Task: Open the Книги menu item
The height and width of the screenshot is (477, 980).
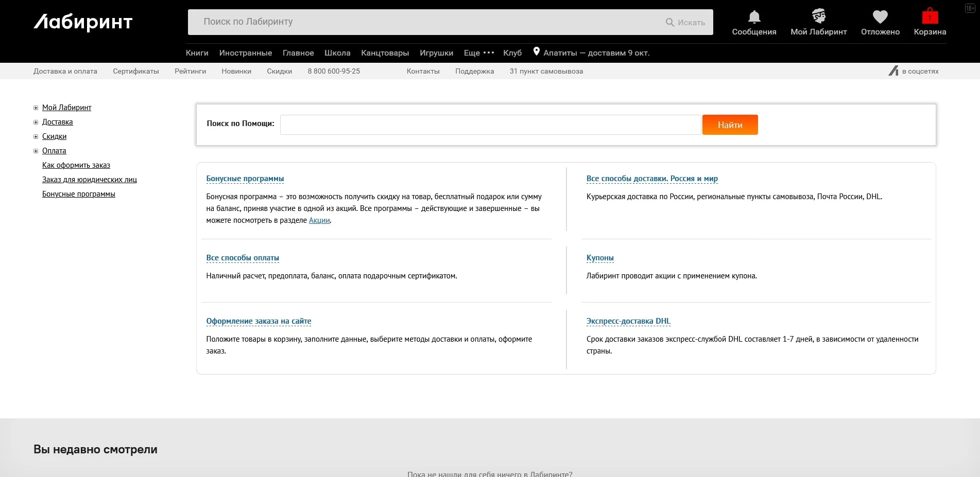Action: point(197,52)
